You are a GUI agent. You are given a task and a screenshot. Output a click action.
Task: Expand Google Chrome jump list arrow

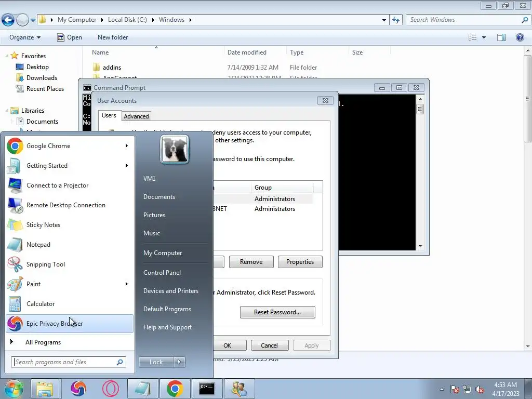(127, 146)
